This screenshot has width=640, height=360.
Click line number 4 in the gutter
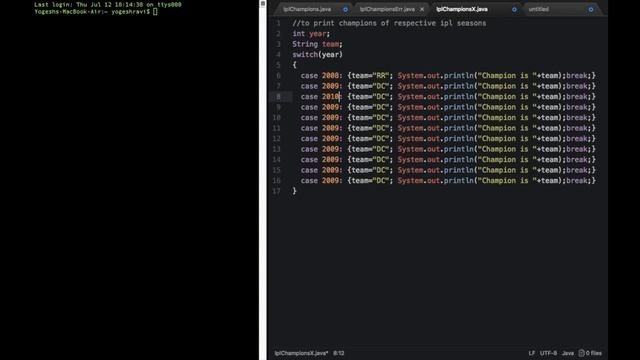pos(278,55)
